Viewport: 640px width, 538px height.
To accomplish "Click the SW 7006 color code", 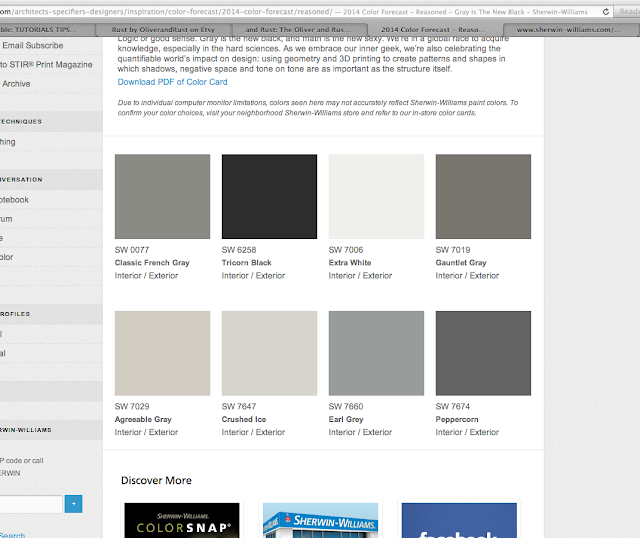I will click(x=346, y=250).
